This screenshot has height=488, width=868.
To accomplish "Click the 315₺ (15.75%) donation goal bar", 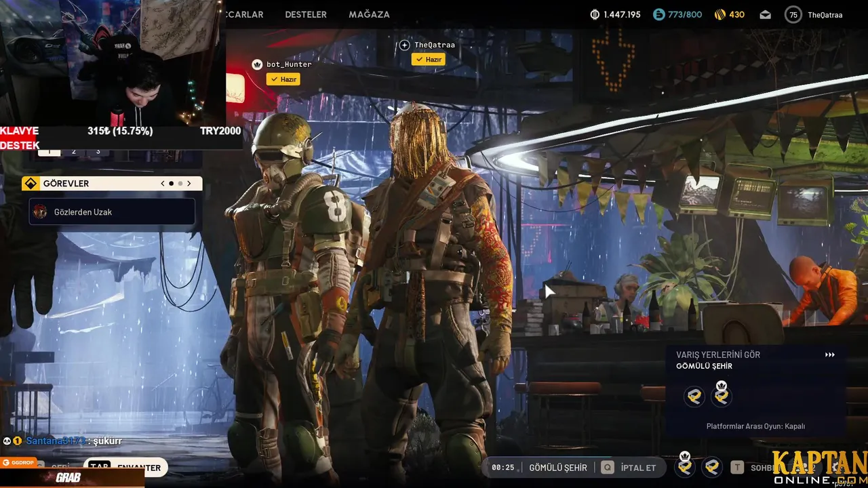I will click(x=121, y=131).
